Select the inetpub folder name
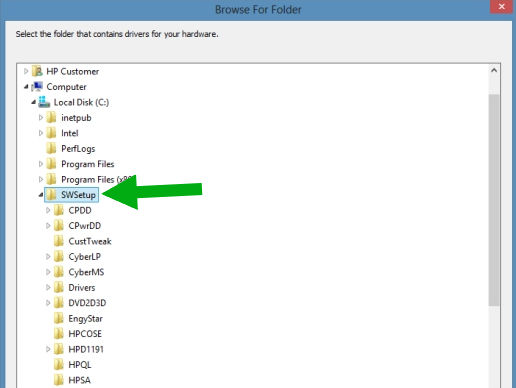 pyautogui.click(x=76, y=118)
